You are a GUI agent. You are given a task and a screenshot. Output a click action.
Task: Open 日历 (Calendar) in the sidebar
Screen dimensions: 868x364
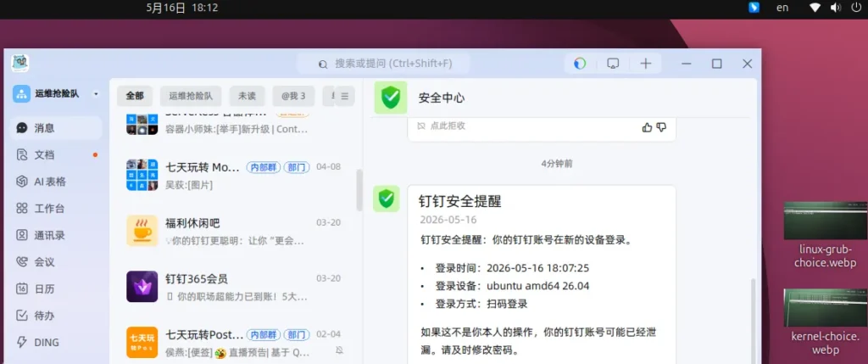pyautogui.click(x=56, y=289)
